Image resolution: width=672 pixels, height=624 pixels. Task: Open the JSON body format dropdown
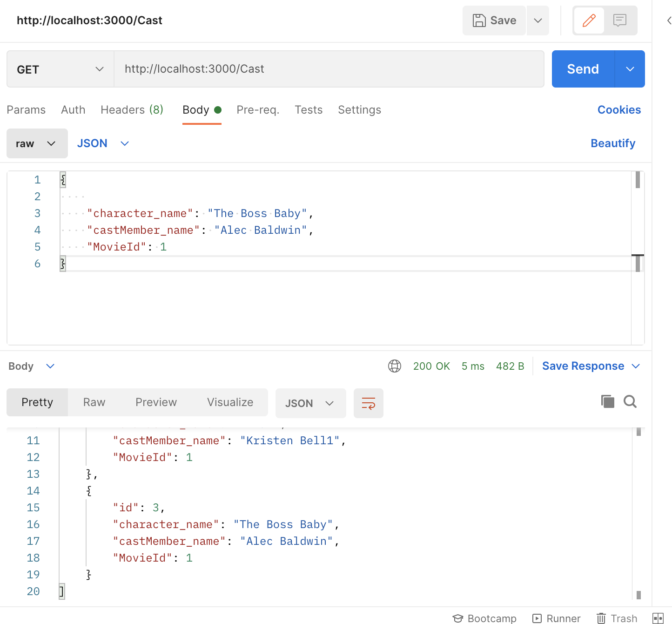tap(103, 143)
